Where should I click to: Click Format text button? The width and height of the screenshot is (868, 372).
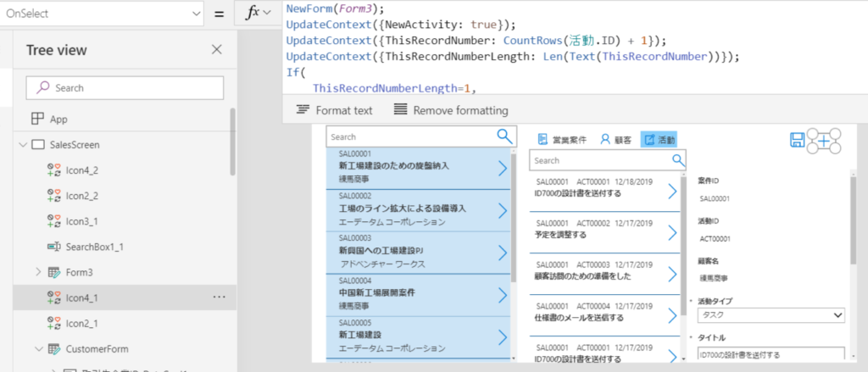[334, 110]
